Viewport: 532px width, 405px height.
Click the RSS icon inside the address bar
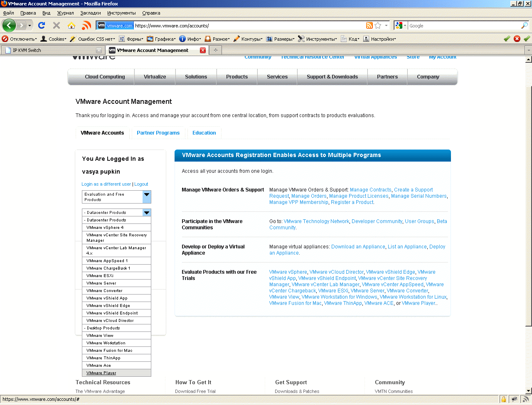click(x=369, y=25)
